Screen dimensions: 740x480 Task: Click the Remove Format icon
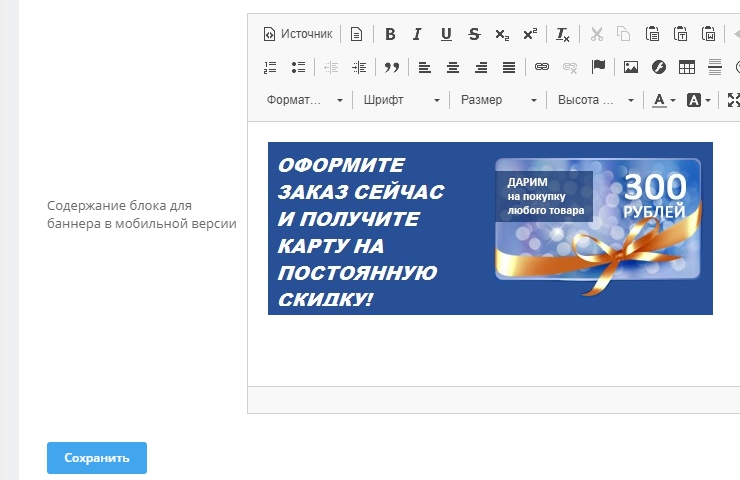tap(563, 34)
